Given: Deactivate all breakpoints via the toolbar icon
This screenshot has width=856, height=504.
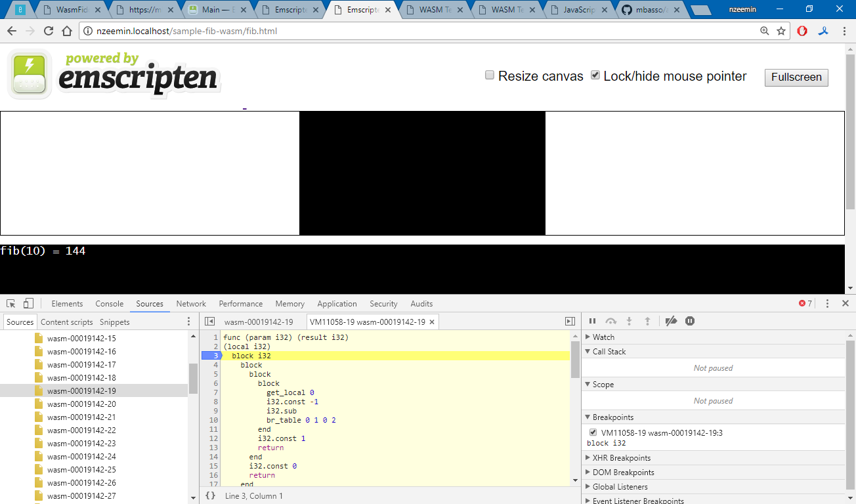Looking at the screenshot, I should click(671, 321).
